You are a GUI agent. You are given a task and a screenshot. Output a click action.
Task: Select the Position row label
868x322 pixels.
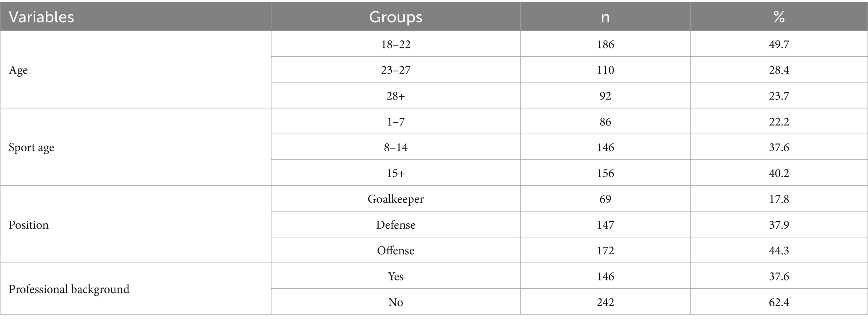click(29, 225)
